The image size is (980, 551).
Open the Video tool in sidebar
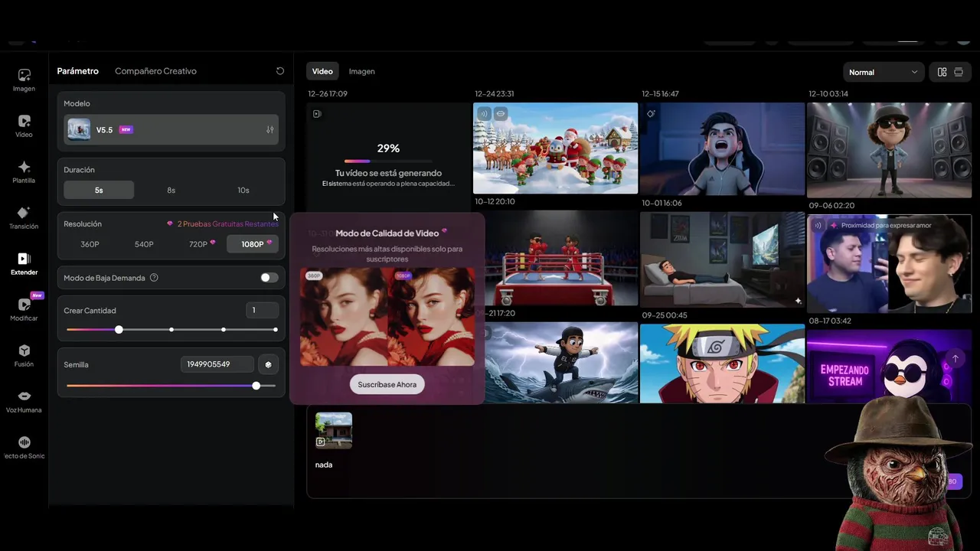[x=24, y=126]
